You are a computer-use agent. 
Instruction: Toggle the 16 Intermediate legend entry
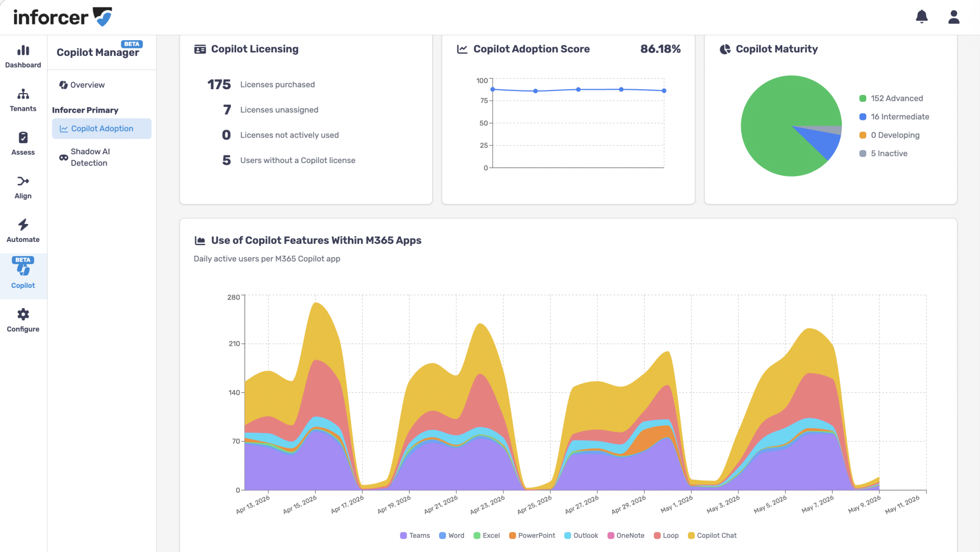click(894, 117)
